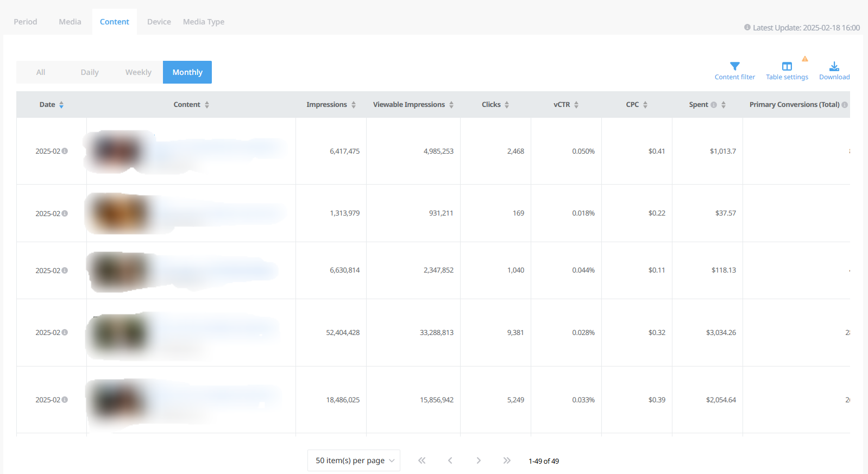The image size is (868, 474).
Task: Go to previous page arrow
Action: click(x=450, y=460)
